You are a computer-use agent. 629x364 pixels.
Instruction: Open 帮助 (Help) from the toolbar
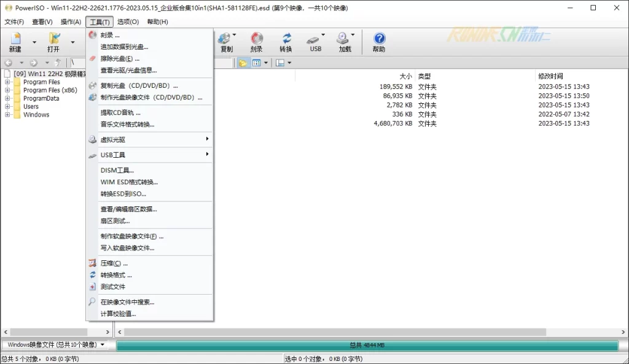point(379,42)
